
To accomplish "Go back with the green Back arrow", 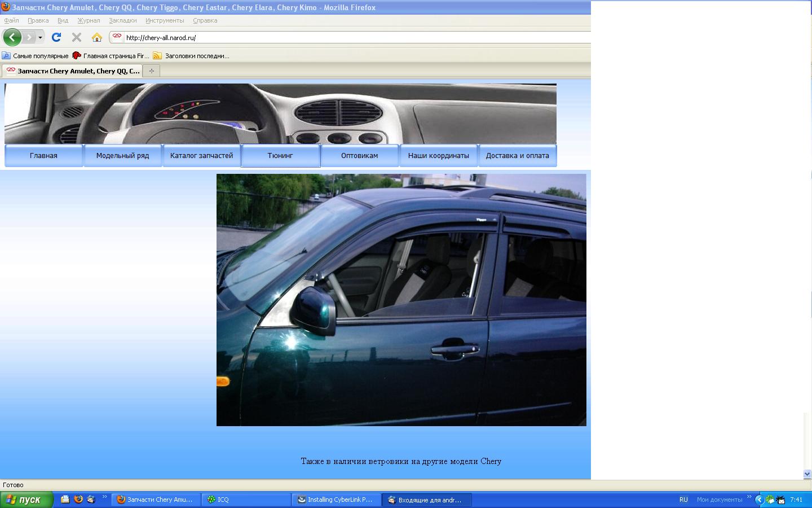I will [x=12, y=37].
